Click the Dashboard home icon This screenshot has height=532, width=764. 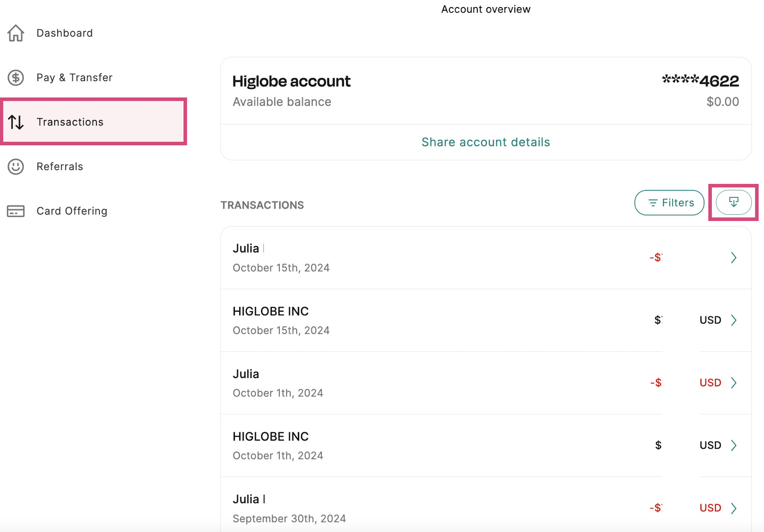(16, 33)
